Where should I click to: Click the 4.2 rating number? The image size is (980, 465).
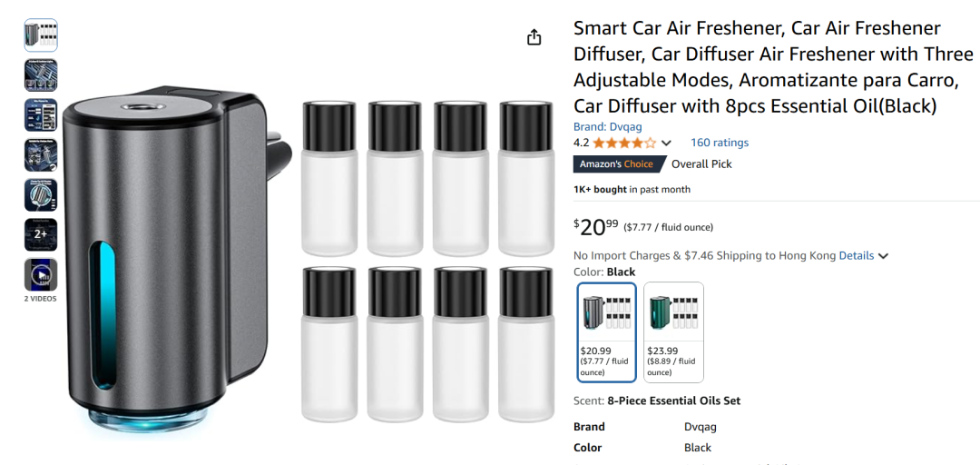(581, 143)
